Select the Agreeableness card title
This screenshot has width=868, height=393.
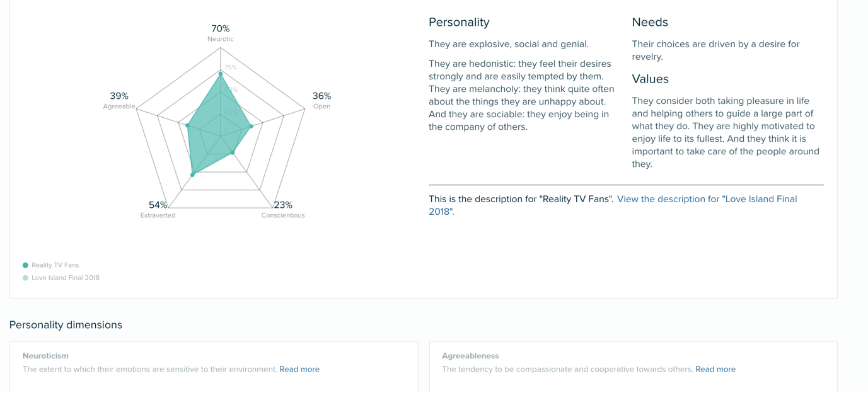[470, 356]
